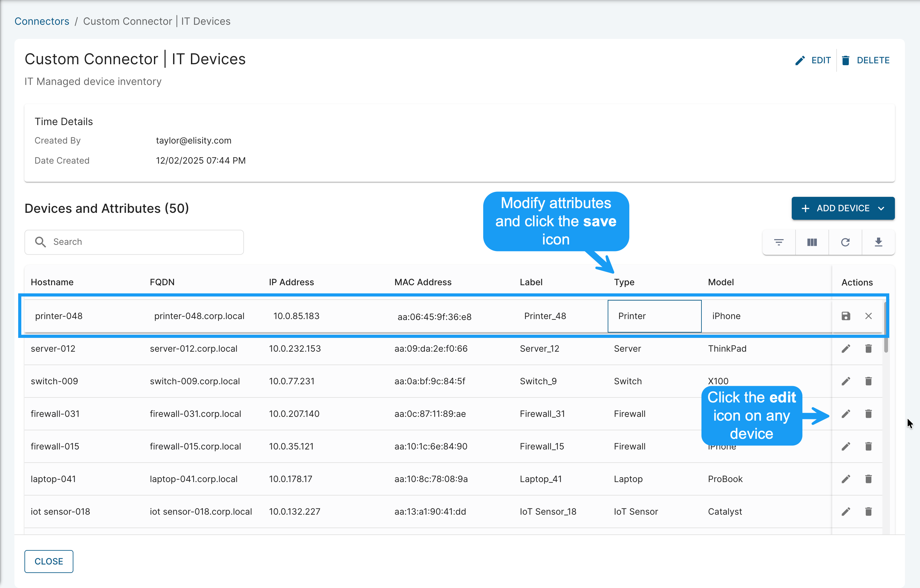Close the connector details panel
The height and width of the screenshot is (588, 920).
[x=49, y=561]
